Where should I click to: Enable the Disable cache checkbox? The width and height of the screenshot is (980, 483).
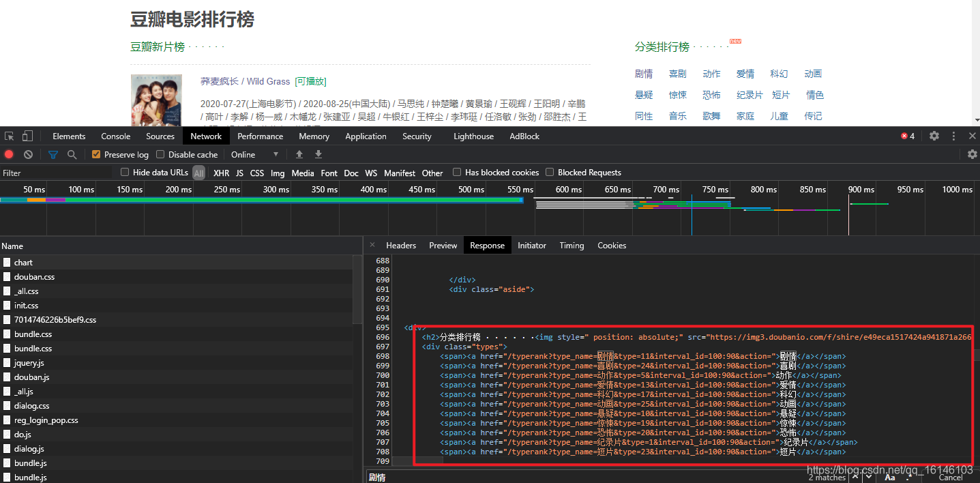point(160,154)
